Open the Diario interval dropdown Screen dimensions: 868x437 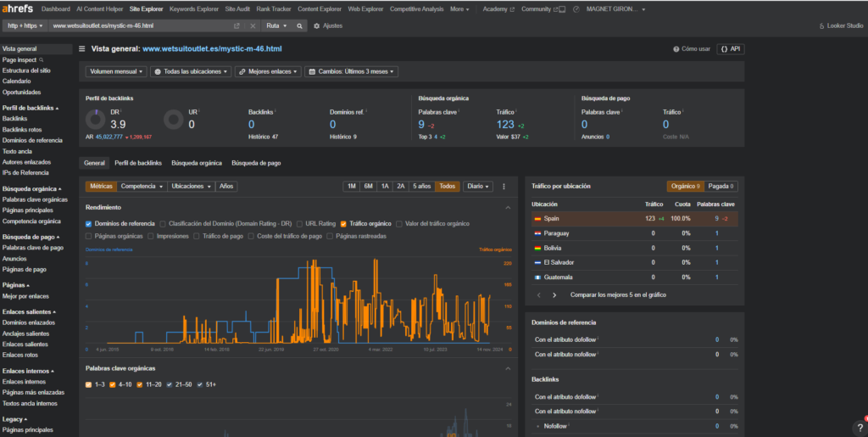click(x=477, y=187)
